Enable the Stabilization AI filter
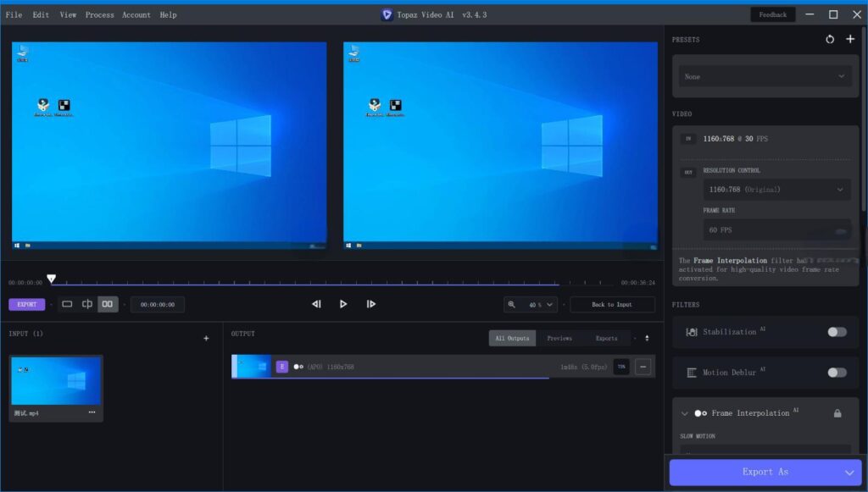Viewport: 868px width, 492px height. click(837, 332)
